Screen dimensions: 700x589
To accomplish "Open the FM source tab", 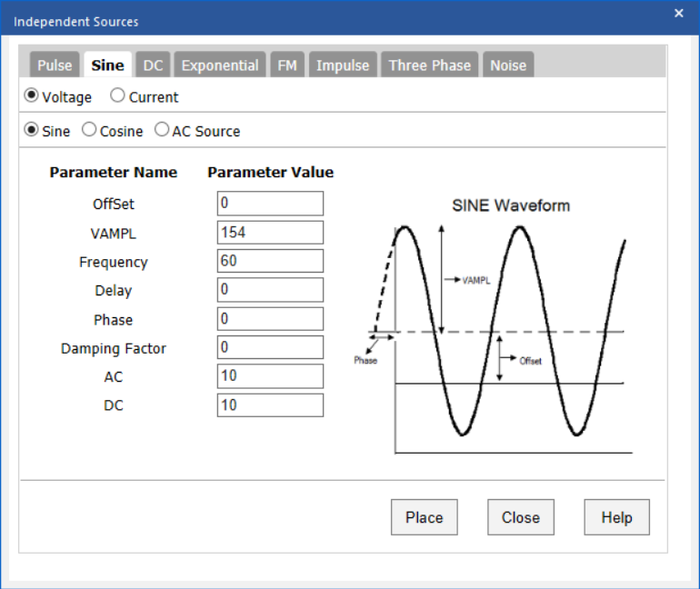I will coord(287,65).
